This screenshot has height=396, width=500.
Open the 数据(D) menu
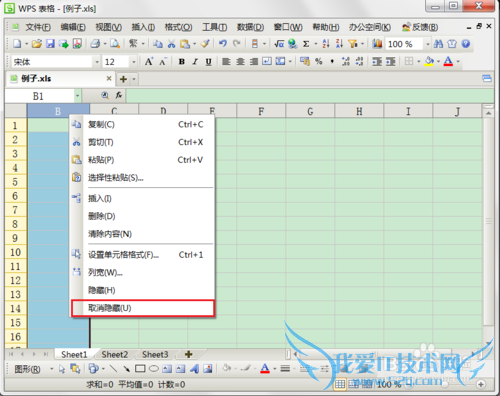[250, 27]
